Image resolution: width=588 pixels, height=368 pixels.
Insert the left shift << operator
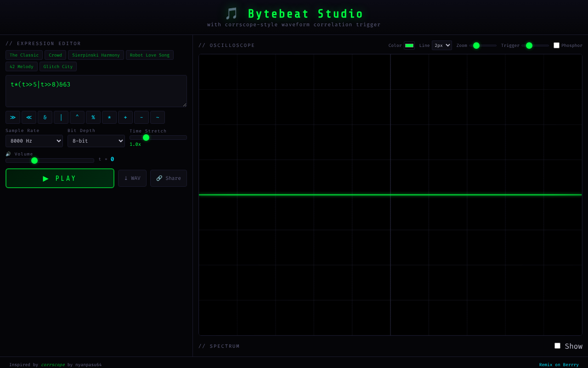[29, 117]
